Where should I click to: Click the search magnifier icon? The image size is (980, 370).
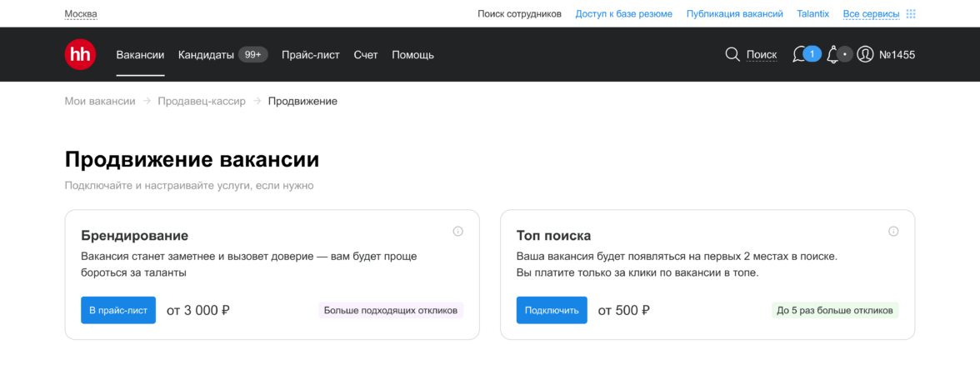tap(732, 55)
